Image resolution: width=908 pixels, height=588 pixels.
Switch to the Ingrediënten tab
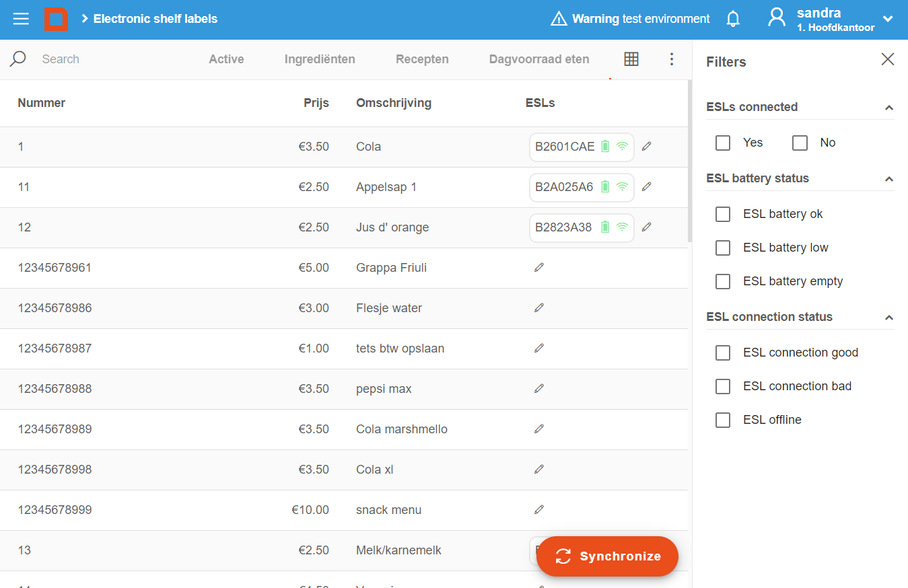coord(320,59)
